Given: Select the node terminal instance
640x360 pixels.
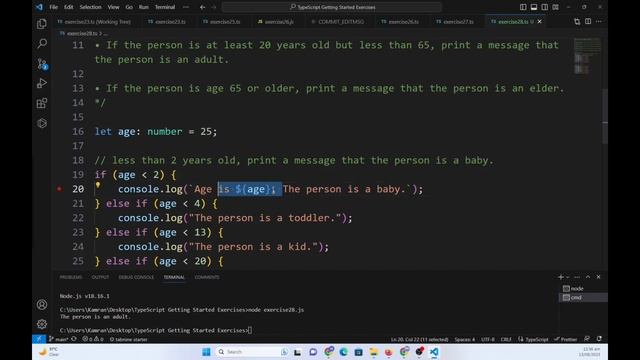Looking at the screenshot, I should point(582,289).
